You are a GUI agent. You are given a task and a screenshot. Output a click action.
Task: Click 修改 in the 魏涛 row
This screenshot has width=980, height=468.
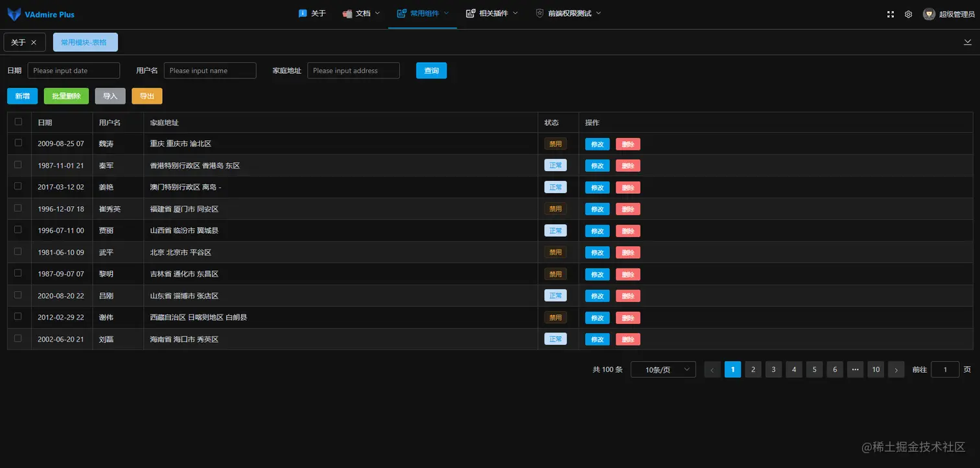(x=597, y=144)
